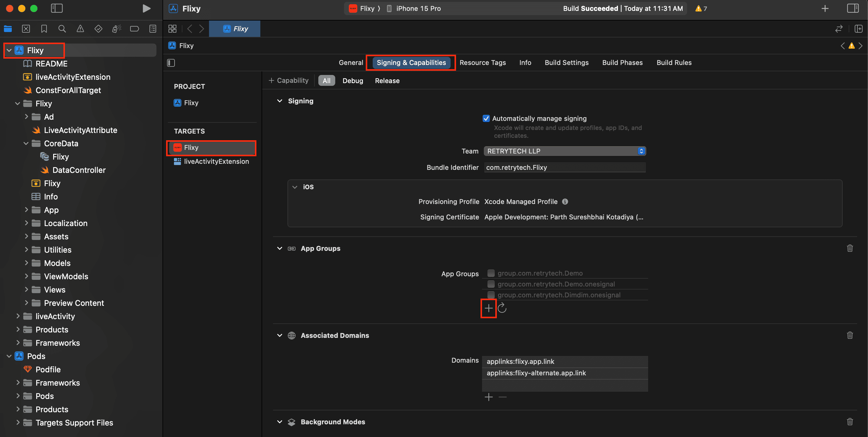Viewport: 868px width, 437px height.
Task: Click the Bundle Identifier text field
Action: (x=565, y=168)
